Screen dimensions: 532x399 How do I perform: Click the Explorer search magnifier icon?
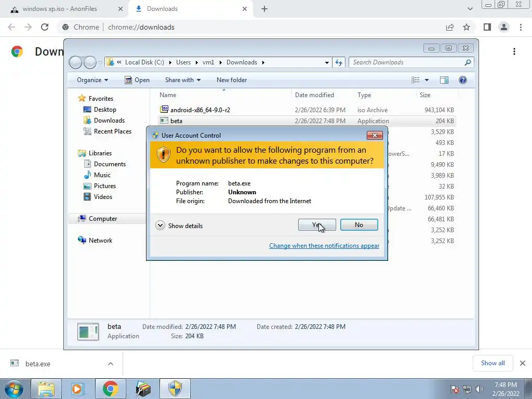pyautogui.click(x=468, y=62)
